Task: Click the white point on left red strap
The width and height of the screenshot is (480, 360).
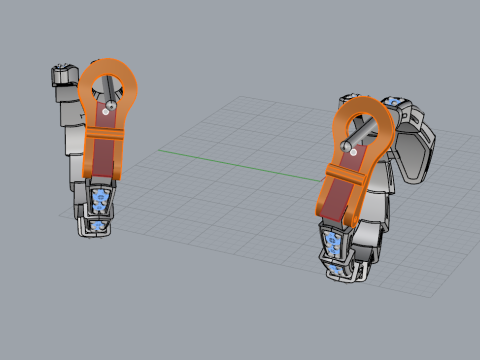Action: [106, 112]
